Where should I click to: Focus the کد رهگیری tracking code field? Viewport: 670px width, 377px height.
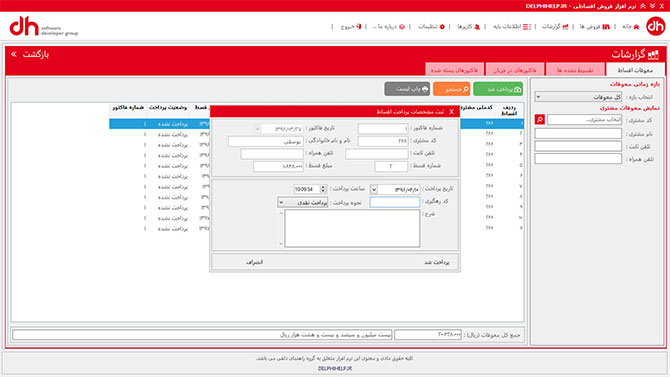pyautogui.click(x=394, y=202)
